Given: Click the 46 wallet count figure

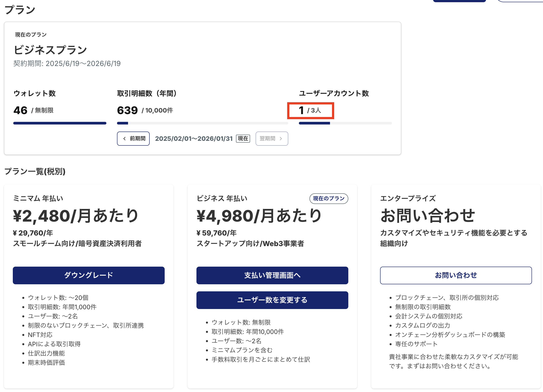Looking at the screenshot, I should (20, 111).
